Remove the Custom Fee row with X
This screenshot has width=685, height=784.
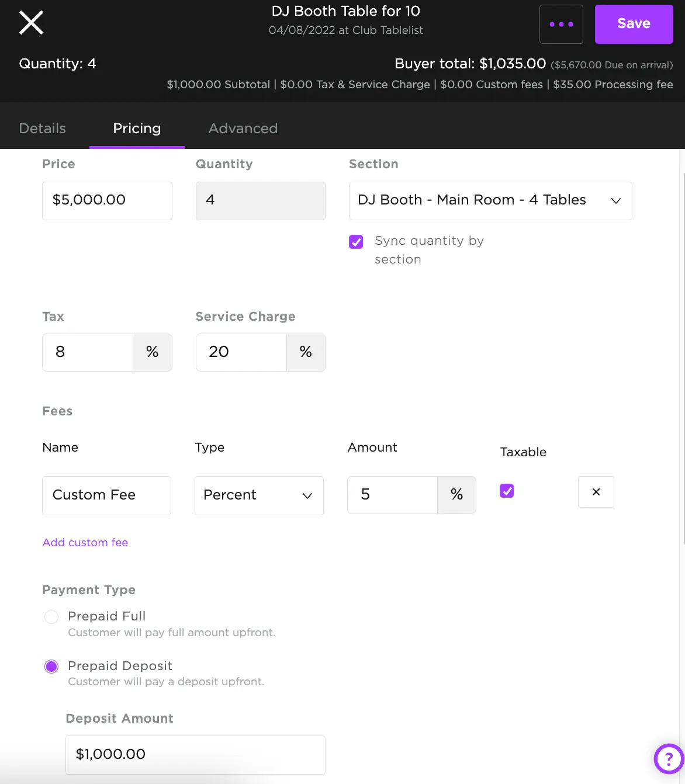coord(596,492)
